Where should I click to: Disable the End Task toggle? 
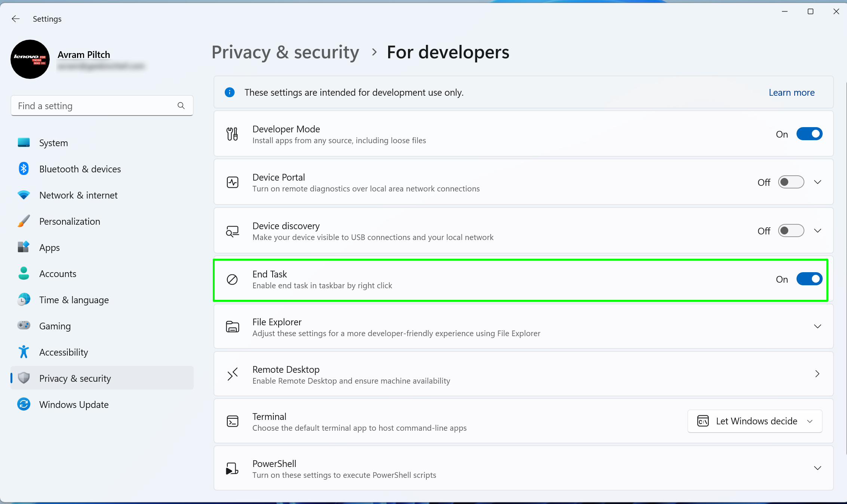[x=809, y=279]
